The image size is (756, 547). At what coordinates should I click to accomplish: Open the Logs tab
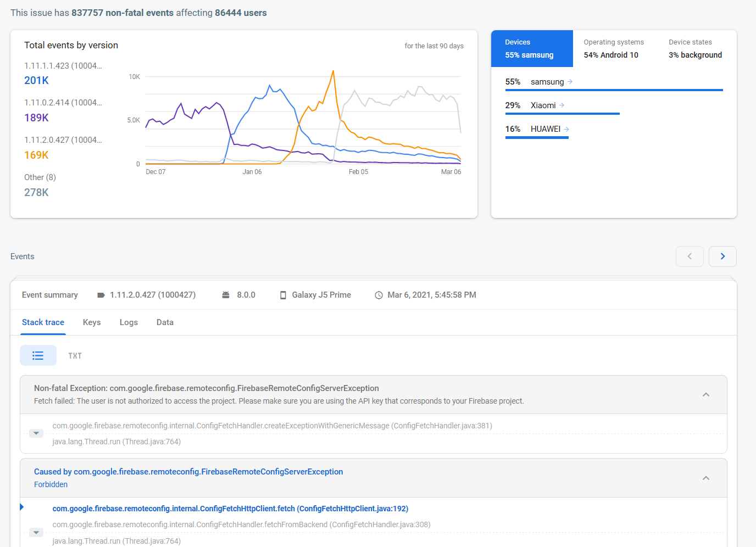[129, 322]
